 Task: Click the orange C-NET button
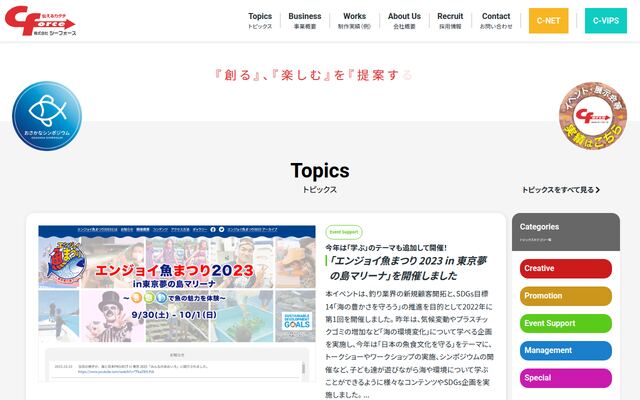pyautogui.click(x=549, y=20)
